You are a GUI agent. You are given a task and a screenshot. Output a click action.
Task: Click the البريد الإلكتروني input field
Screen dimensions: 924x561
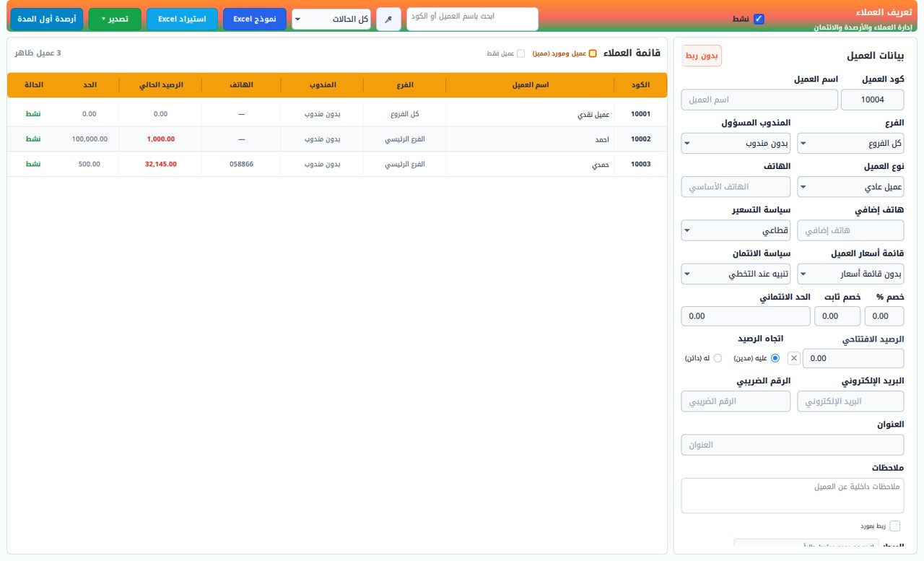[x=850, y=401]
